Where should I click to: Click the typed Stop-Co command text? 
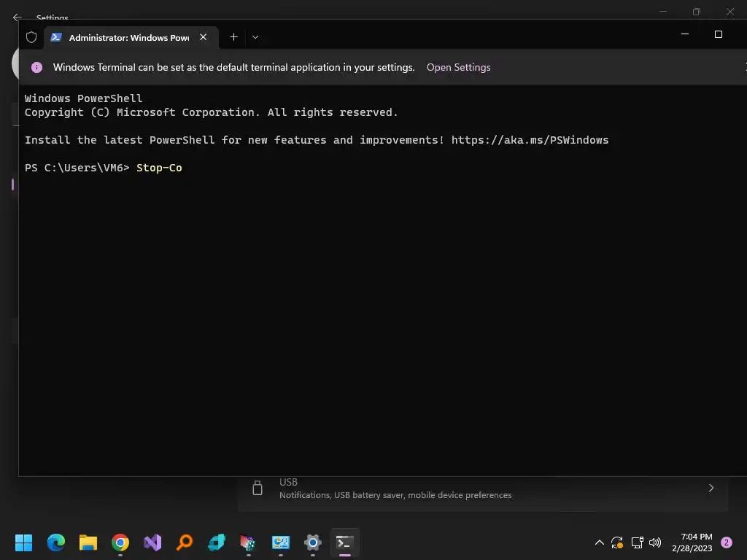pos(159,168)
